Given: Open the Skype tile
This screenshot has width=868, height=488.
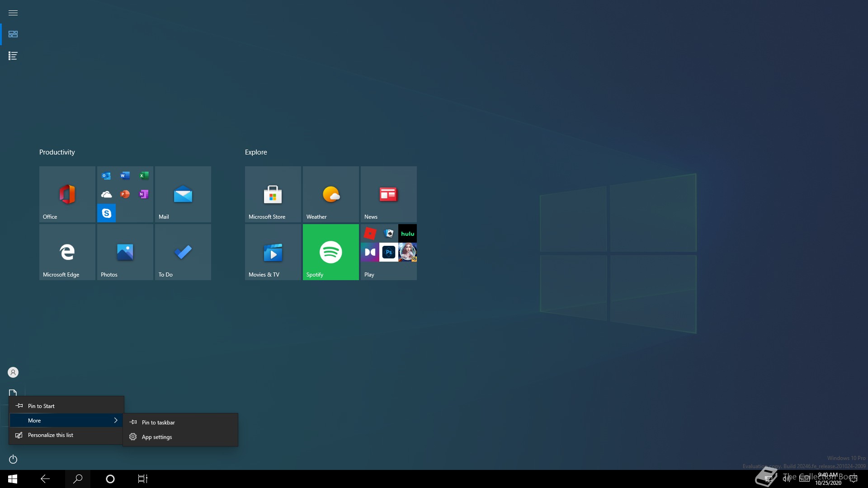Looking at the screenshot, I should (106, 213).
